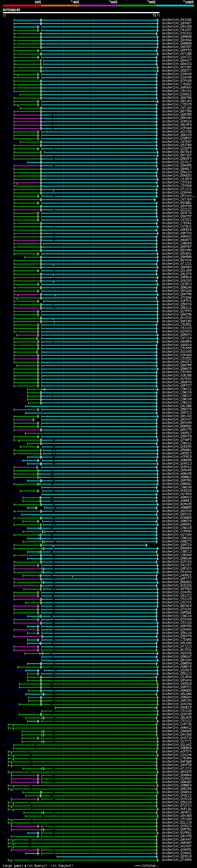
Task: Select the query name AV558645
Action: 11,10
